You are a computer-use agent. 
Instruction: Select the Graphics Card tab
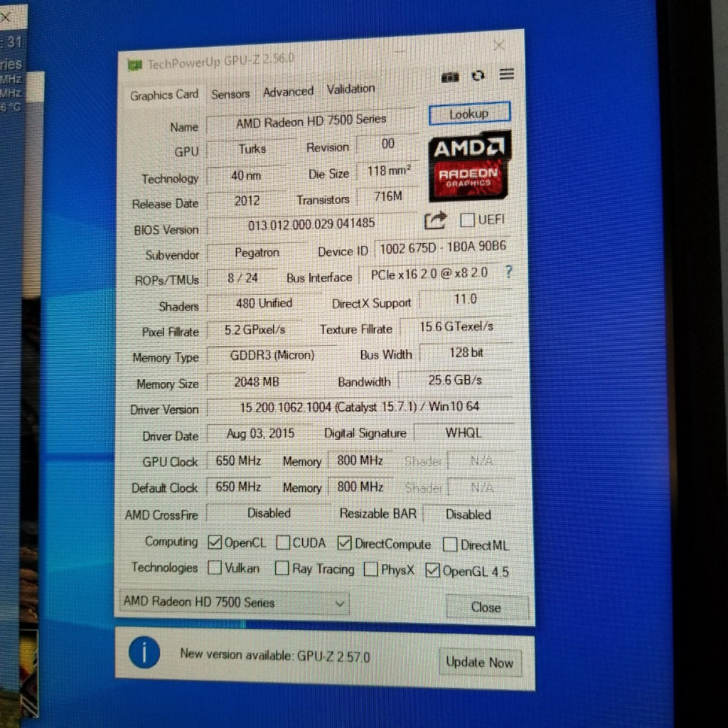164,95
